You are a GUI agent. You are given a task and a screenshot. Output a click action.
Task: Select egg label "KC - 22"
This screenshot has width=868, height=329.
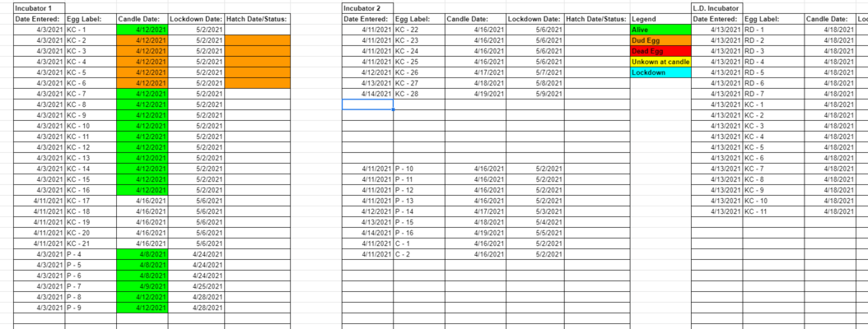click(419, 30)
